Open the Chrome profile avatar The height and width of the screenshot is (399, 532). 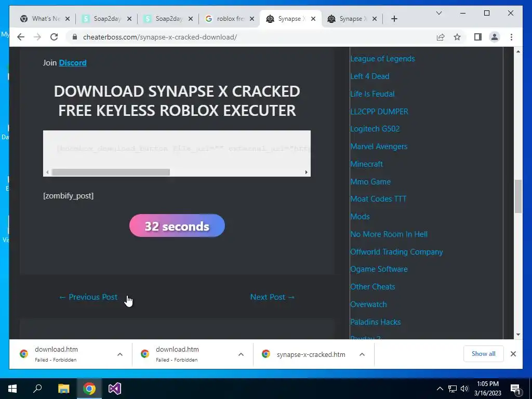[x=495, y=37]
